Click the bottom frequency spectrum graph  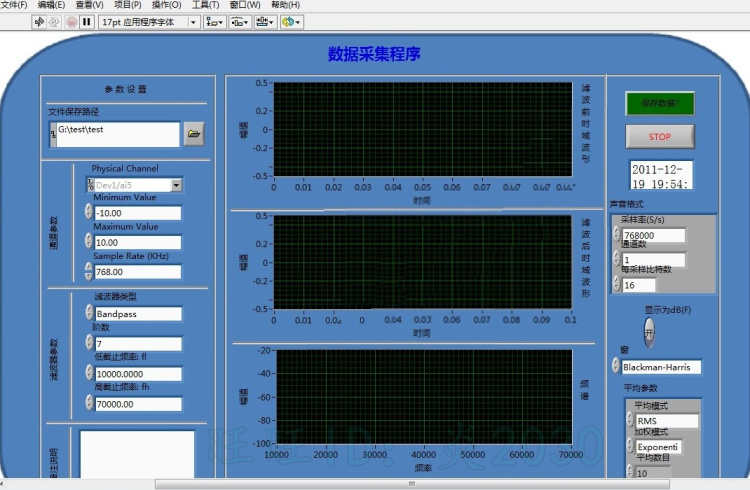[424, 397]
